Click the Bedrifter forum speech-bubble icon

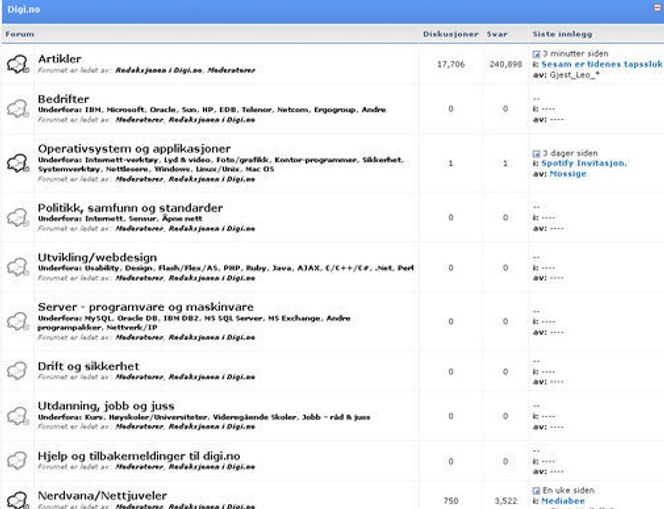(x=17, y=109)
